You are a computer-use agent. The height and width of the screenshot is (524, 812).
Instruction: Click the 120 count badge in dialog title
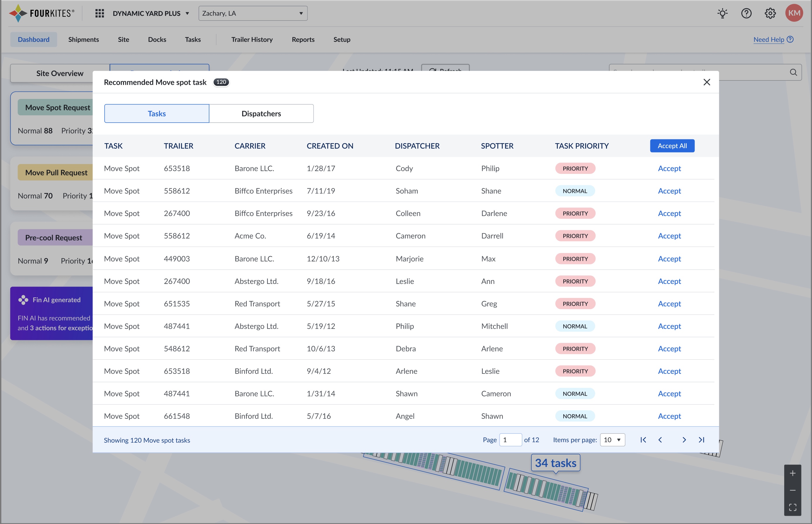[221, 82]
